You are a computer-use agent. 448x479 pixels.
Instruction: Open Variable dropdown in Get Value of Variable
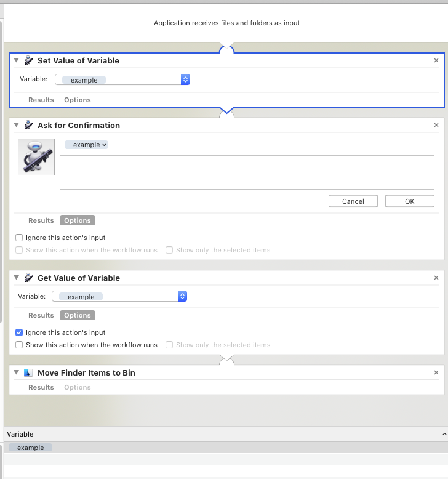[182, 296]
